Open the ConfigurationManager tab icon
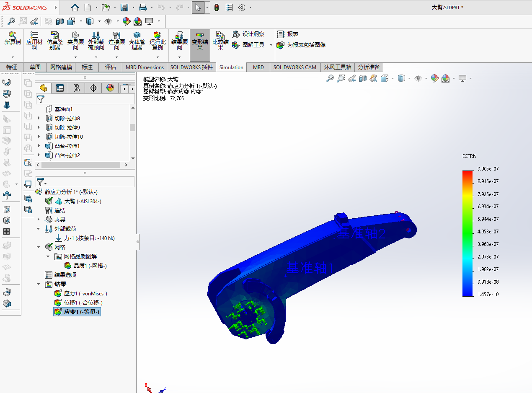This screenshot has height=393, width=532. [x=77, y=88]
